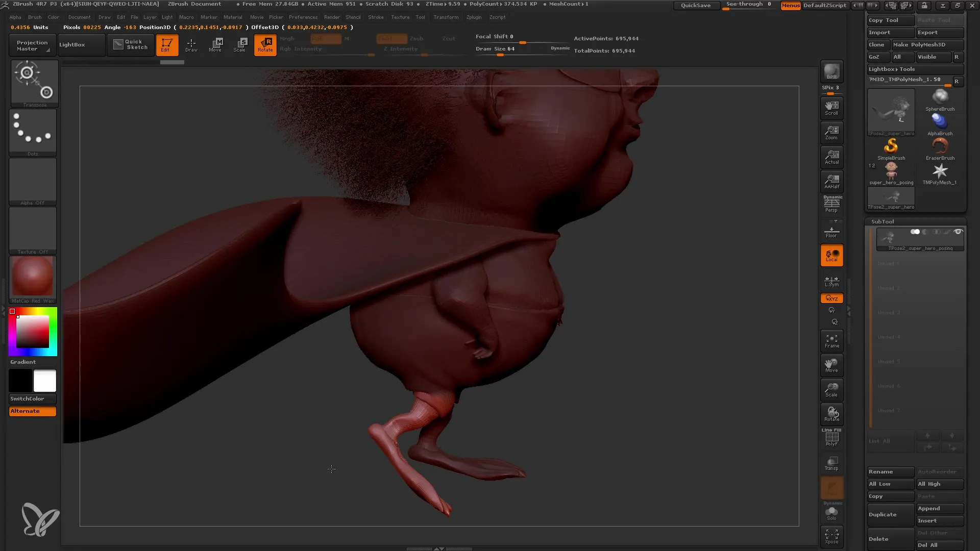Select the Scale tool in toolbar
Image resolution: width=980 pixels, height=551 pixels.
(239, 44)
